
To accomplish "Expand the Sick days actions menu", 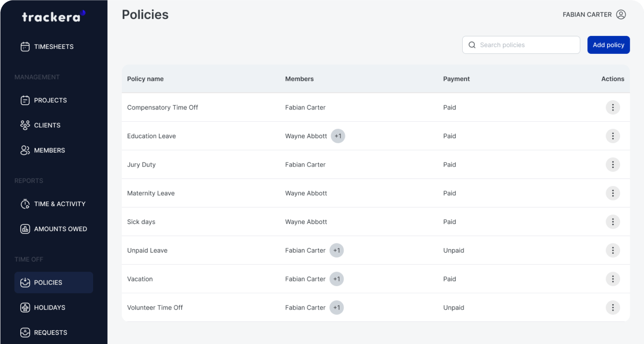I will coord(612,222).
